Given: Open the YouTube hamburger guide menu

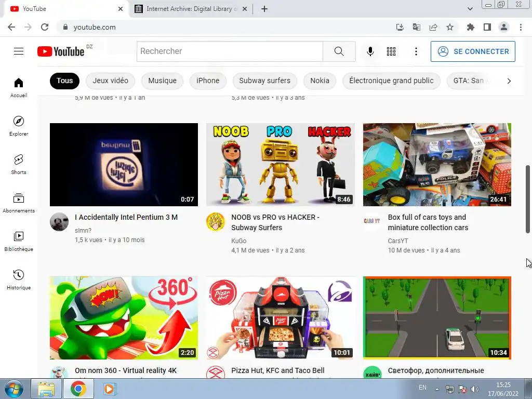Looking at the screenshot, I should coord(19,51).
